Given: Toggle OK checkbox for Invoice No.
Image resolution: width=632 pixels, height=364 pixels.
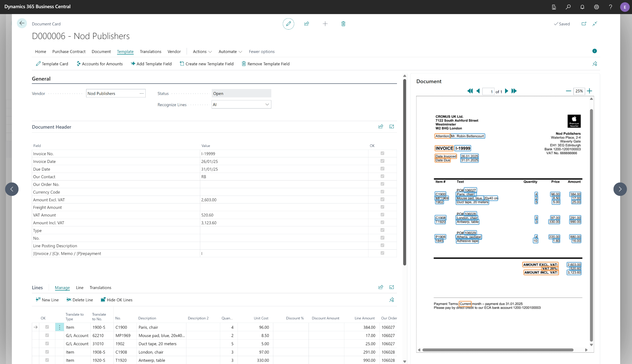Looking at the screenshot, I should click(x=382, y=153).
